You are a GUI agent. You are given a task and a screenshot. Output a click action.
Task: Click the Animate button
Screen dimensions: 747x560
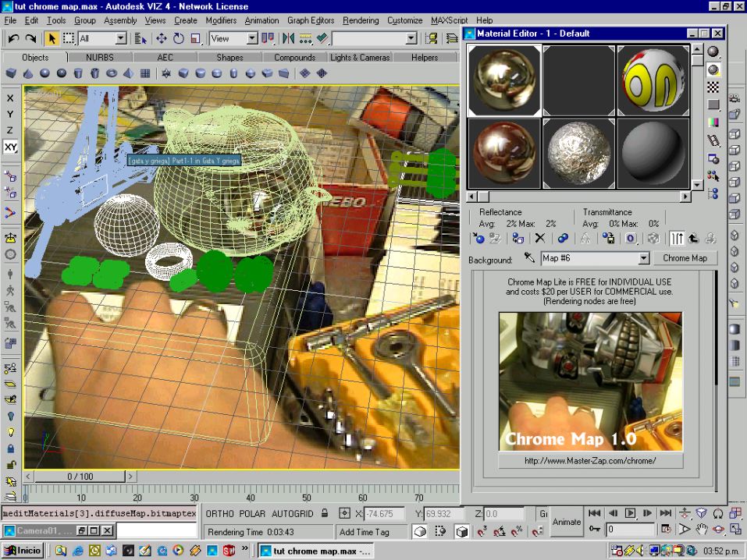click(x=567, y=522)
